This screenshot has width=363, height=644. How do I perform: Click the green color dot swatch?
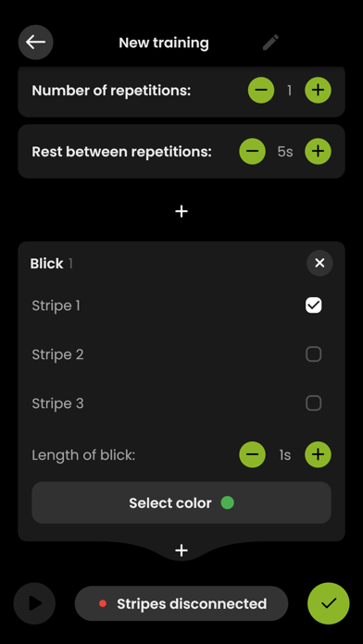[x=227, y=502]
